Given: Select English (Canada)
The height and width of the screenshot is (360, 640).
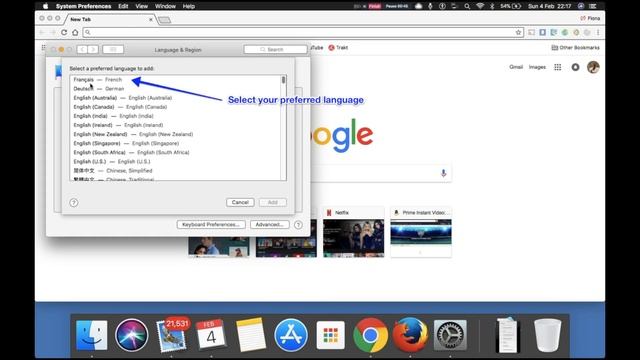Looking at the screenshot, I should click(176, 107).
